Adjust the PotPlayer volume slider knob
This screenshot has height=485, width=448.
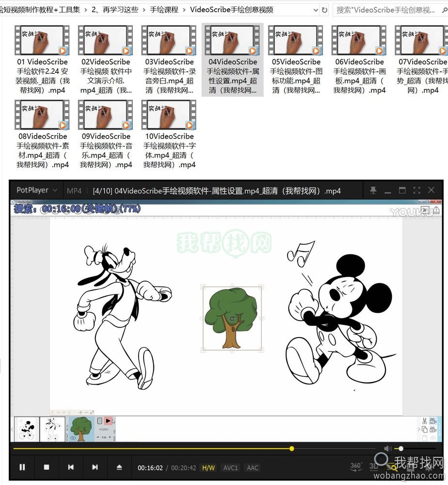point(401,449)
